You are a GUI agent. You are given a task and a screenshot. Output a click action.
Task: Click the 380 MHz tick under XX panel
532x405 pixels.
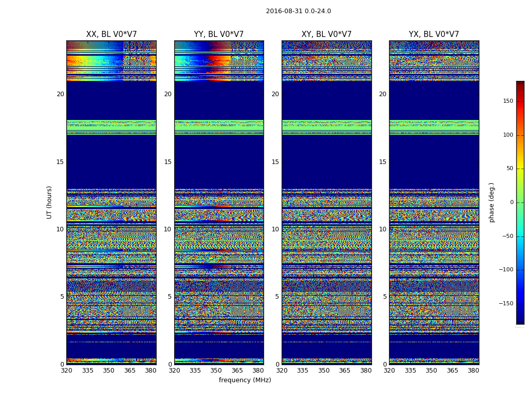click(150, 371)
